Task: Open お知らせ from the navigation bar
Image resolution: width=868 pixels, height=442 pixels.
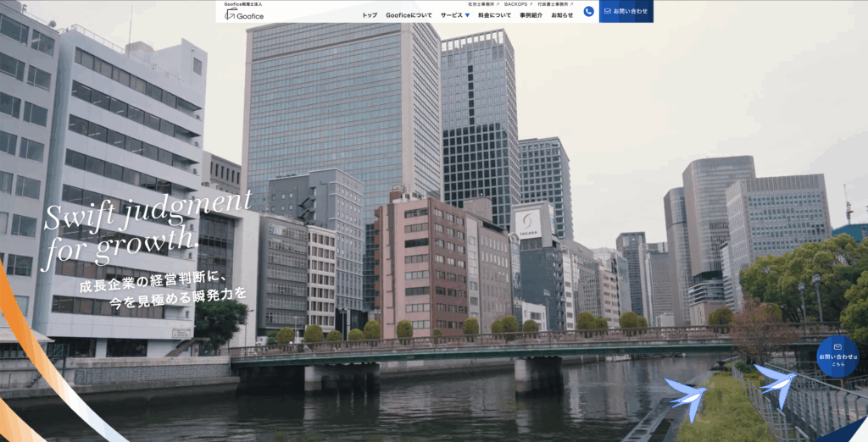Action: tap(562, 15)
